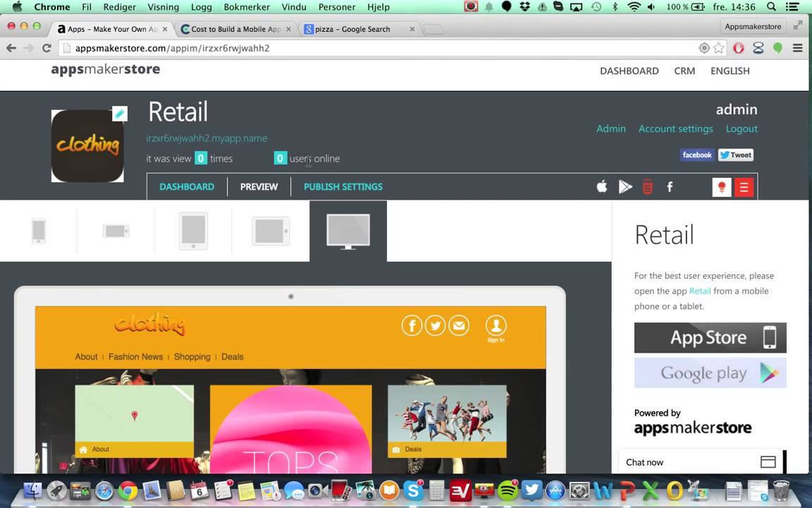Click the appsmakerstore logo
The image size is (812, 508).
pos(106,69)
